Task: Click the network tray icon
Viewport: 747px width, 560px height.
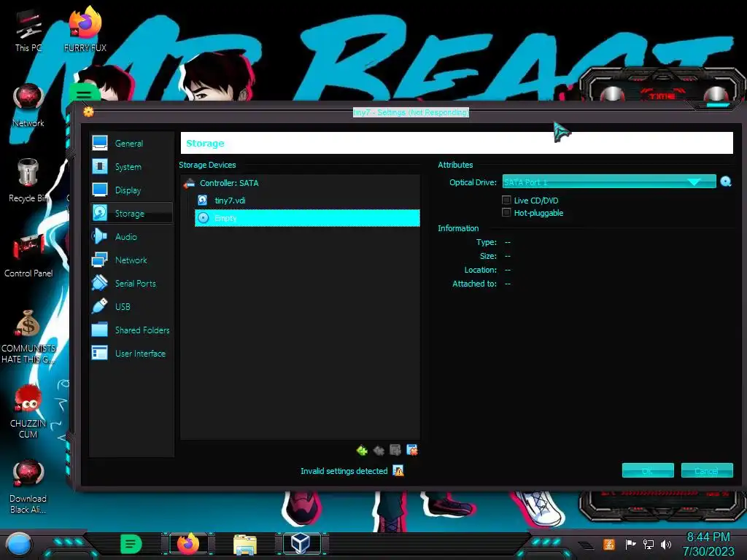Action: coord(649,544)
